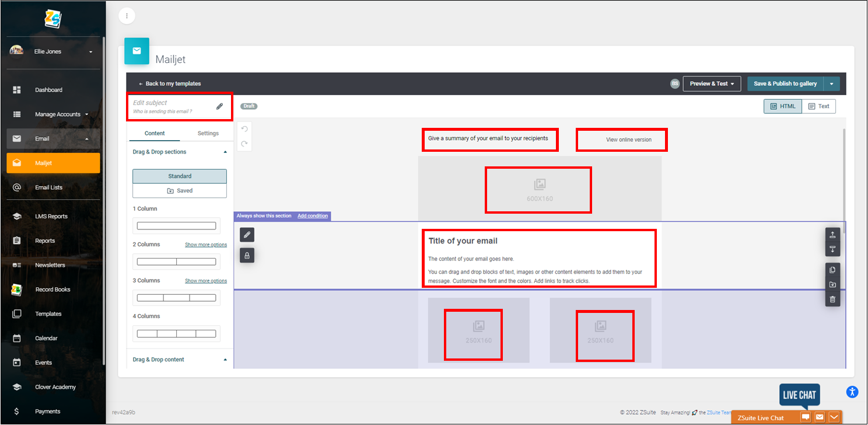Click the Email Lists at-sign icon

pyautogui.click(x=17, y=187)
